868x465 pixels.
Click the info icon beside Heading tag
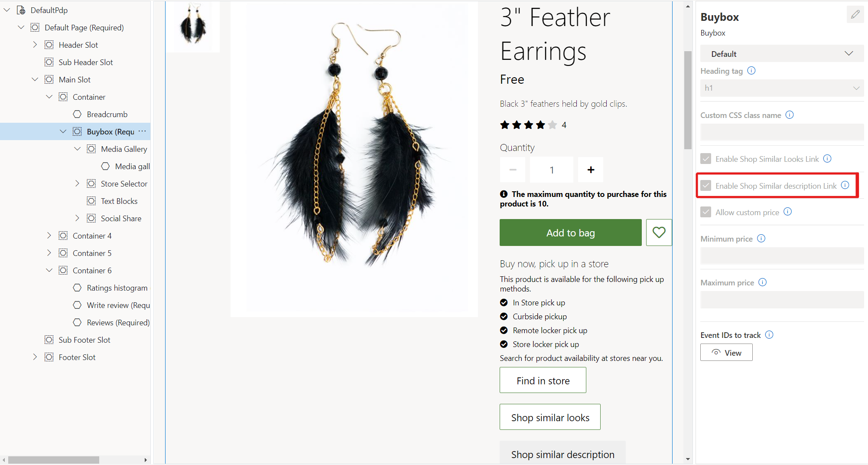point(752,70)
